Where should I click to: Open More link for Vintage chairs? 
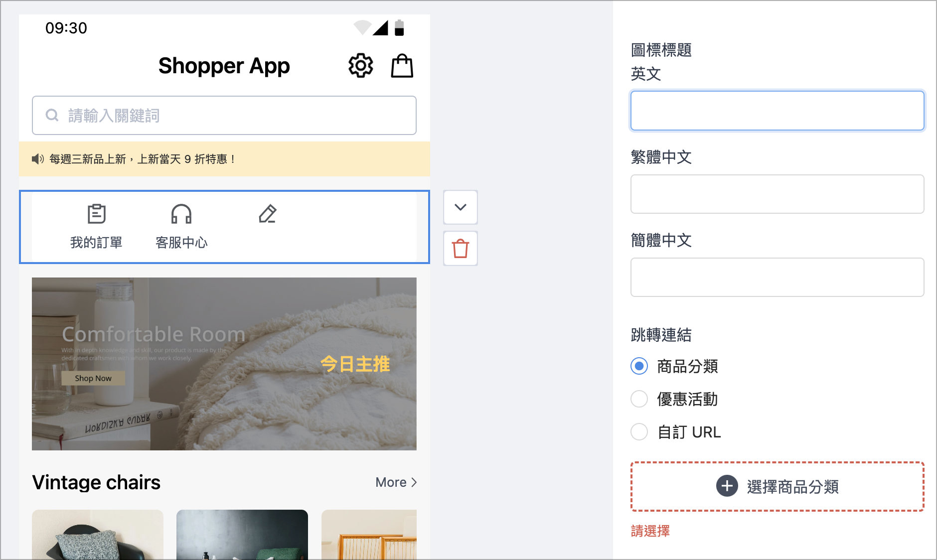pyautogui.click(x=396, y=482)
